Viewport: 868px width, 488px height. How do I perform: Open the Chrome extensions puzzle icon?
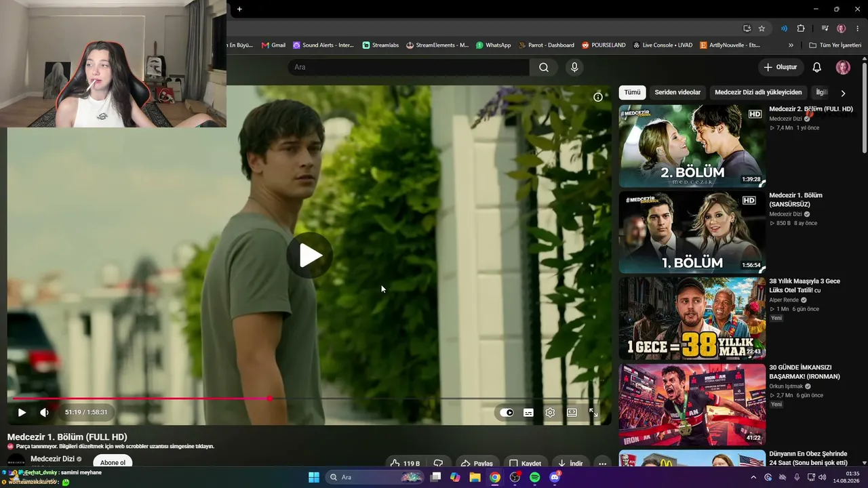point(801,28)
